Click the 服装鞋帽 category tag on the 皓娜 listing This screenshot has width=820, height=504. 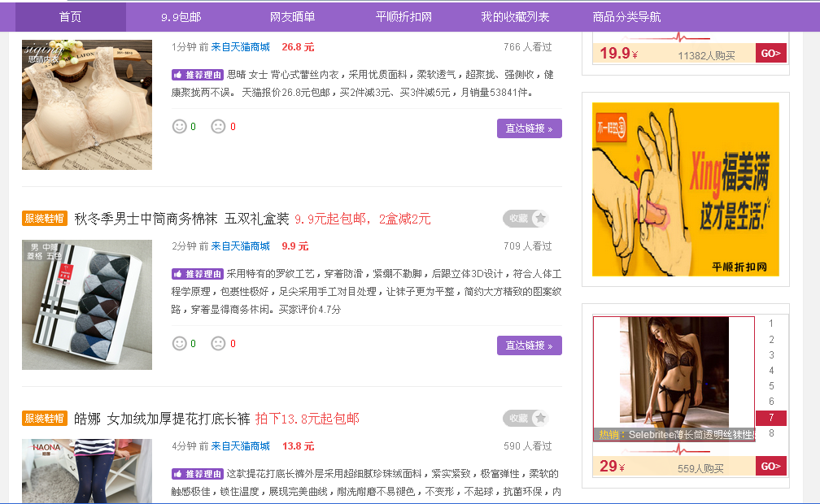(45, 419)
